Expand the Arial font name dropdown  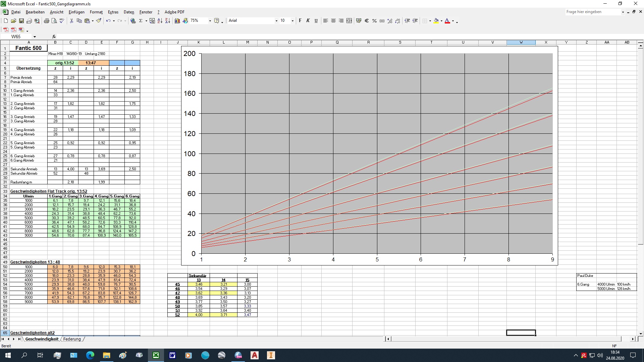coord(276,21)
